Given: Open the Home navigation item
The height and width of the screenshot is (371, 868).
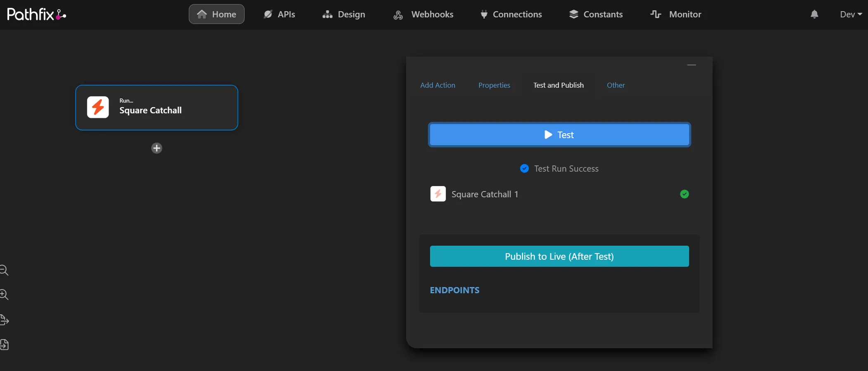Looking at the screenshot, I should [x=216, y=14].
